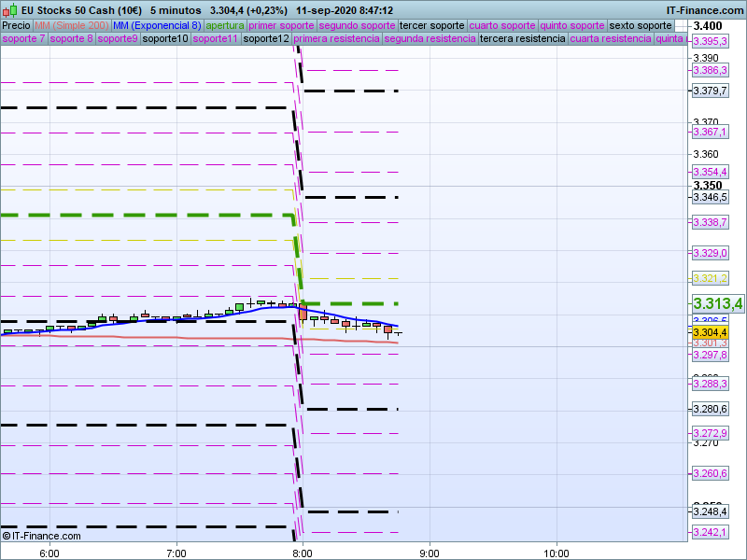The height and width of the screenshot is (560, 747).
Task: Click the 3.379,7 price level tag
Action: (710, 91)
